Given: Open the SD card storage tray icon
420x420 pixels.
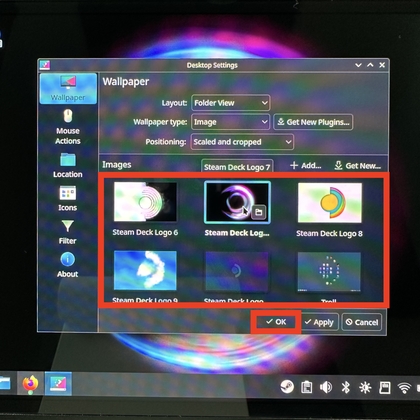Looking at the screenshot, I should pyautogui.click(x=385, y=387).
